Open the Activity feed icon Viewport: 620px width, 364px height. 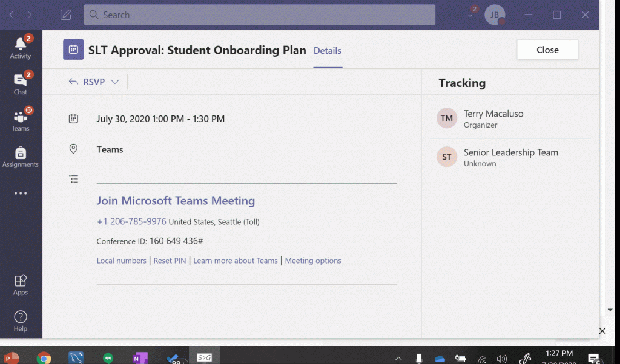pos(21,47)
